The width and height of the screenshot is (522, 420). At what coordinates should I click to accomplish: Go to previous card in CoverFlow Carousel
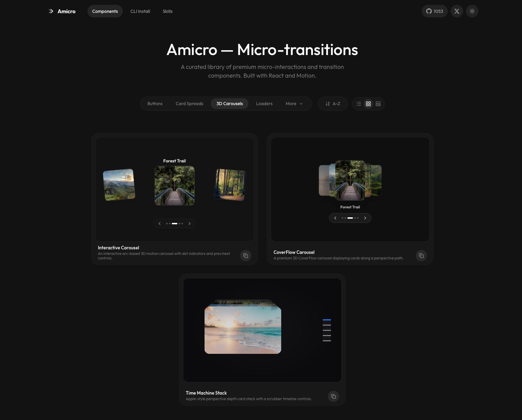click(335, 218)
